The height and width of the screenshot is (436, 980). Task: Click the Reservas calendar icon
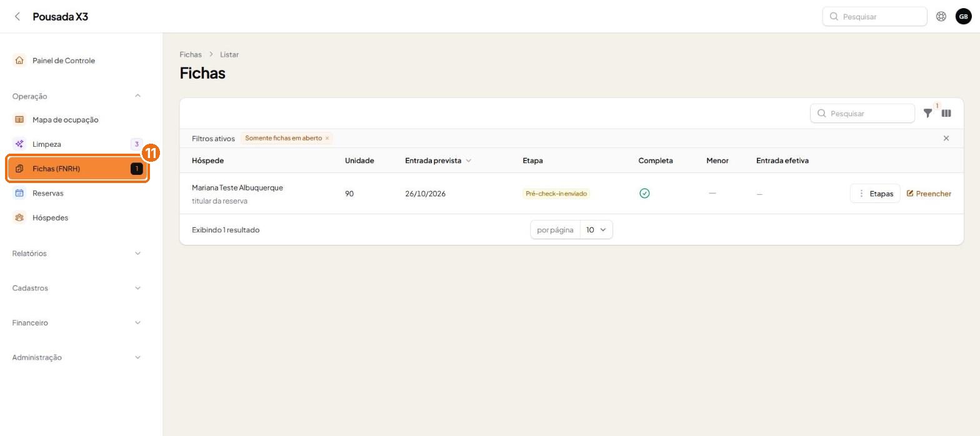tap(19, 193)
